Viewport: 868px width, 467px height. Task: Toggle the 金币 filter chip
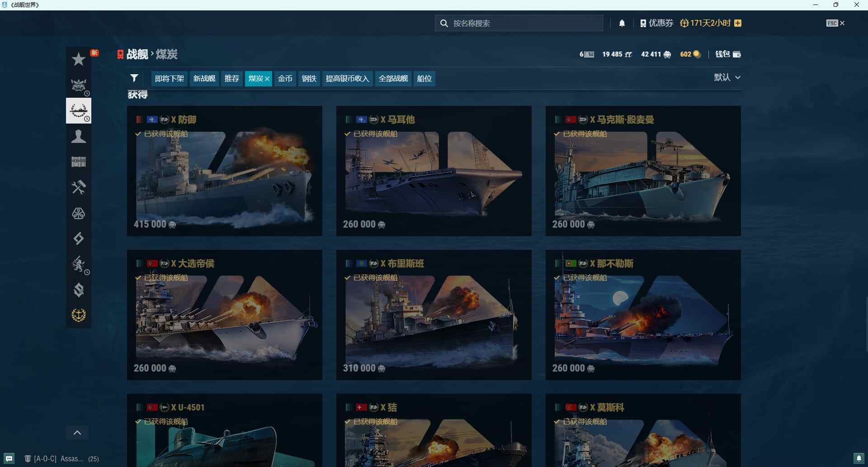pos(285,78)
